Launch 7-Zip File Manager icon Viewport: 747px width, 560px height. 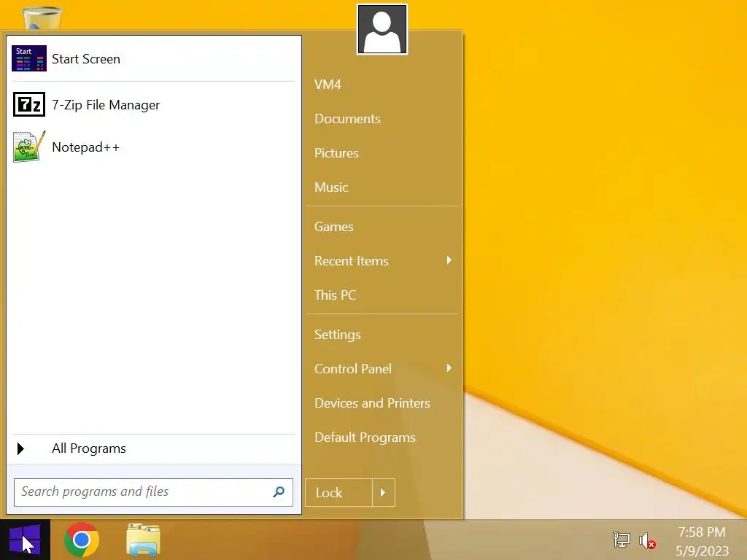tap(29, 104)
